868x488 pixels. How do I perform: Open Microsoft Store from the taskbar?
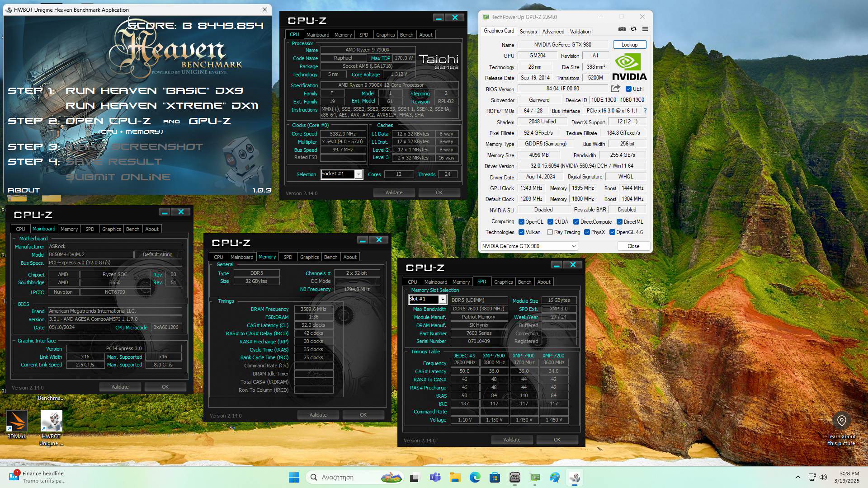[495, 477]
